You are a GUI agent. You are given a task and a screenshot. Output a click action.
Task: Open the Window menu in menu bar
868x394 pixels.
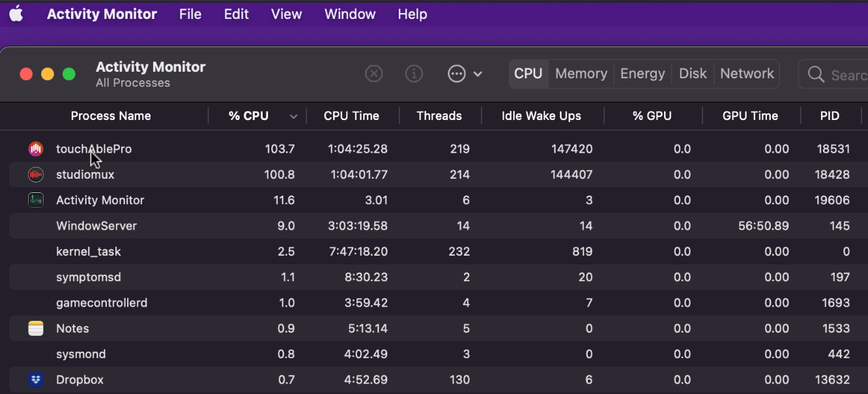click(350, 14)
